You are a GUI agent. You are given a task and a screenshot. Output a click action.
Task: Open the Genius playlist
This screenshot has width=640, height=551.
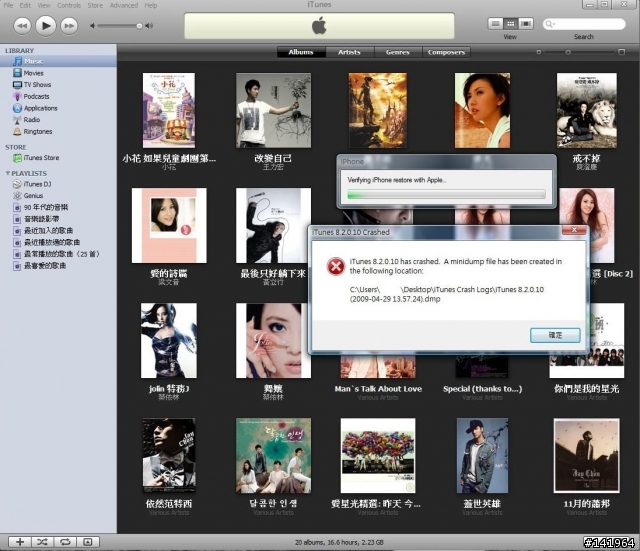click(x=58, y=196)
